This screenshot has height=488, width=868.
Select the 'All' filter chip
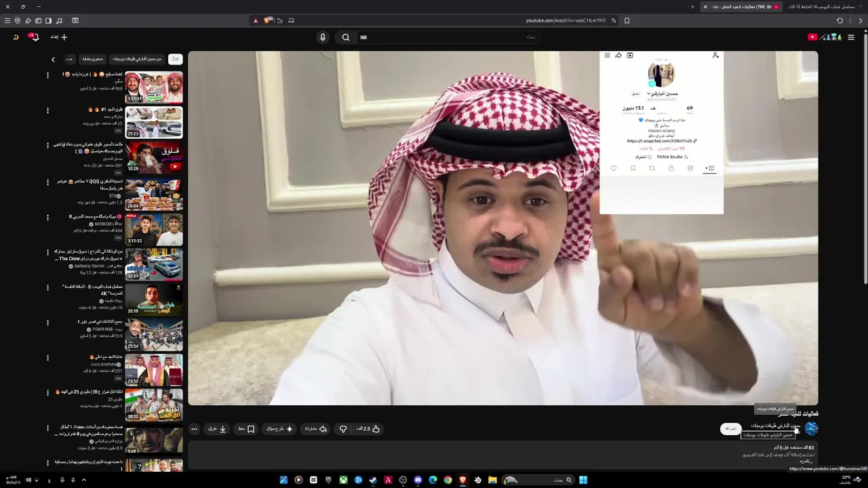pos(175,59)
